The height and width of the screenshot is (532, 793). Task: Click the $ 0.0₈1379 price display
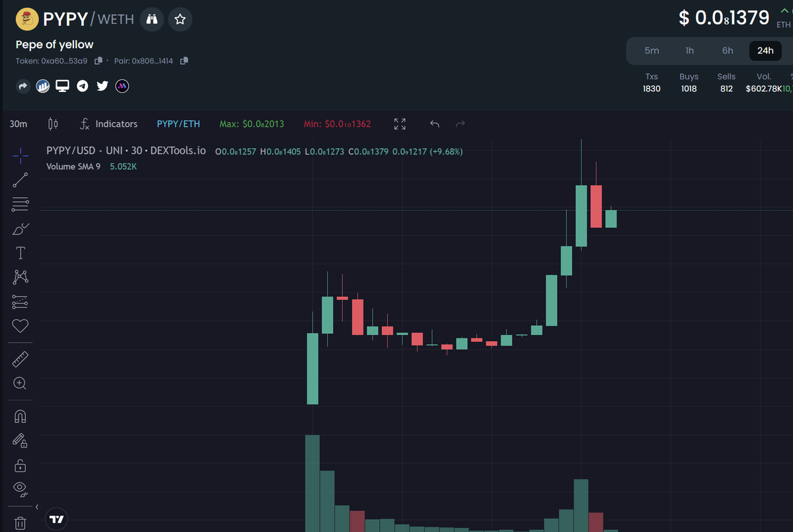point(724,17)
